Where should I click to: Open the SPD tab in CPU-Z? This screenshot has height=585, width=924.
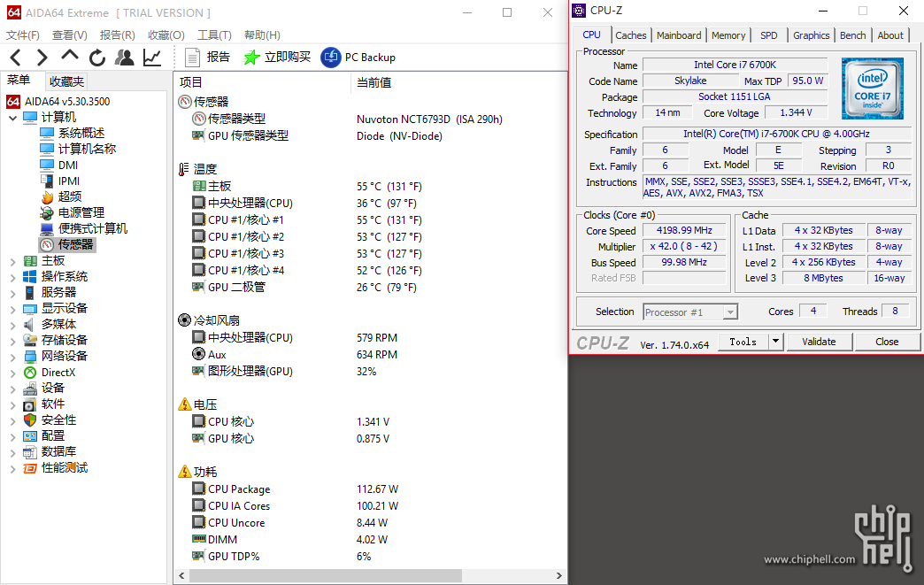(x=768, y=35)
